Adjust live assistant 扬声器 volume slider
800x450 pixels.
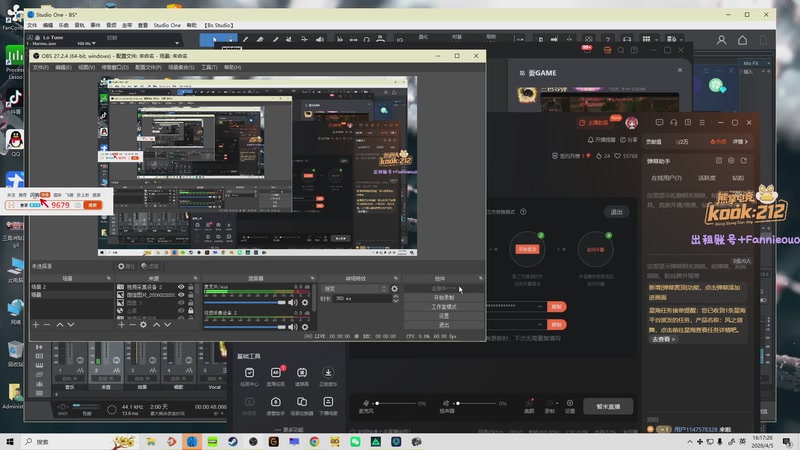click(x=477, y=404)
